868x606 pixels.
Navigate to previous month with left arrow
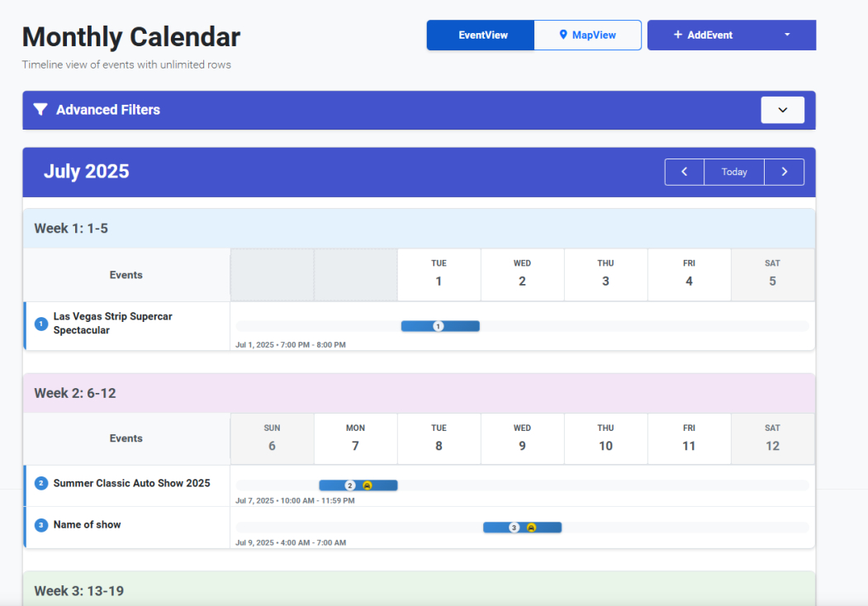pyautogui.click(x=684, y=172)
